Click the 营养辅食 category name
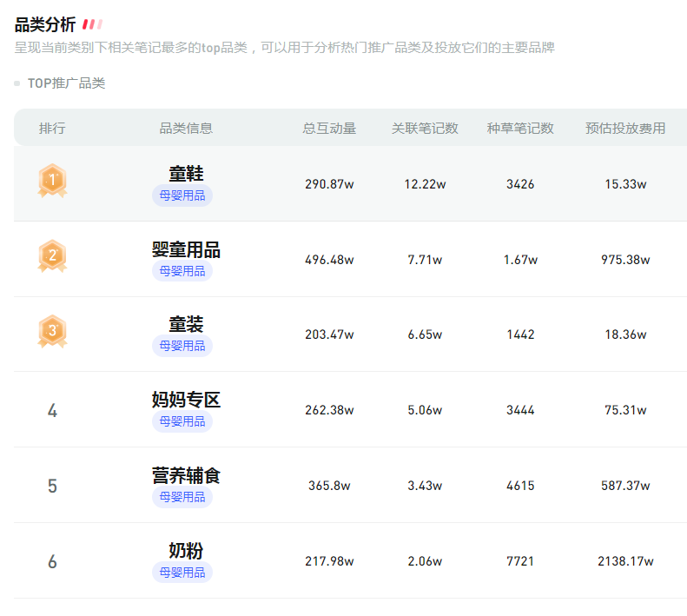The width and height of the screenshot is (687, 616). tap(186, 475)
